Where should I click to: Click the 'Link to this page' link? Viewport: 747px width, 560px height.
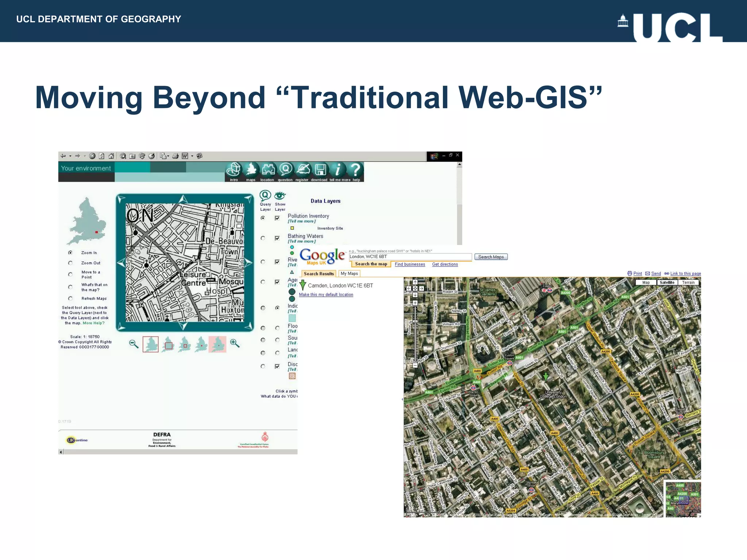pos(685,273)
